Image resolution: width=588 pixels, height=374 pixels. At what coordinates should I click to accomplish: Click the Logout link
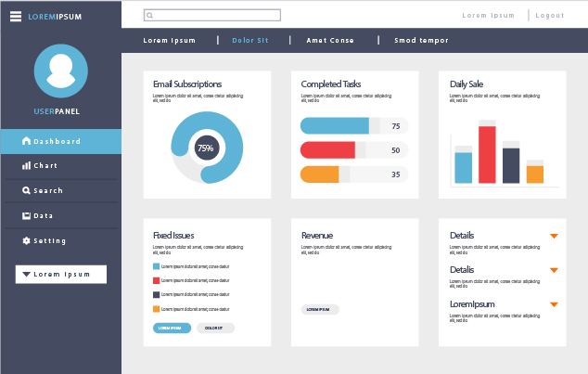coord(549,16)
